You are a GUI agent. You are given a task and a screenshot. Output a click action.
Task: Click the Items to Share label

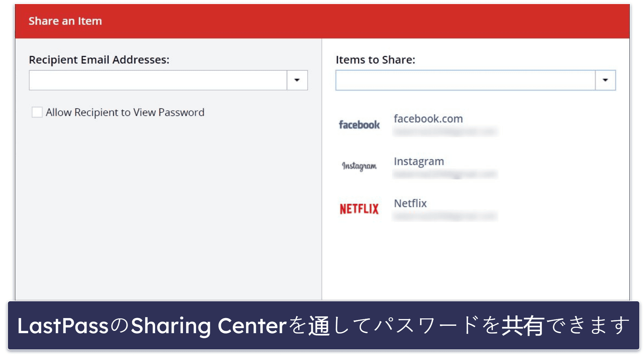tap(375, 60)
